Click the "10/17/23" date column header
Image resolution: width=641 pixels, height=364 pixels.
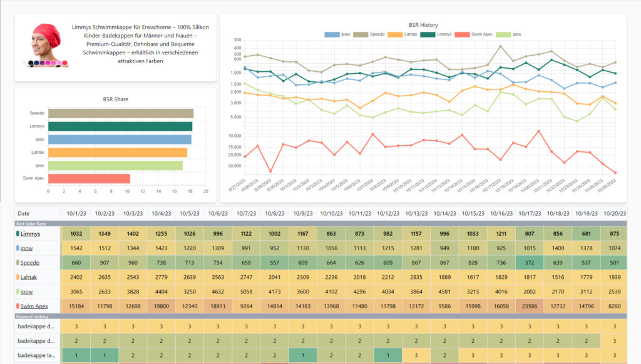[x=530, y=213]
